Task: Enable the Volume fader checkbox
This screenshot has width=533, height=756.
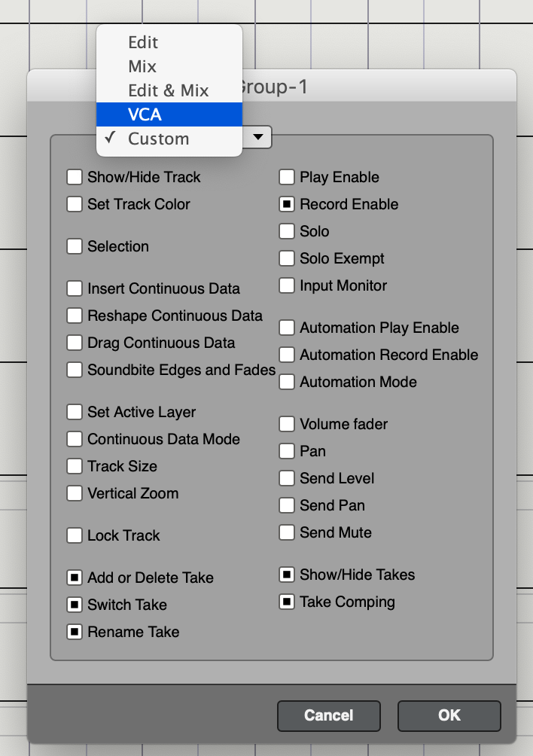Action: [x=287, y=424]
